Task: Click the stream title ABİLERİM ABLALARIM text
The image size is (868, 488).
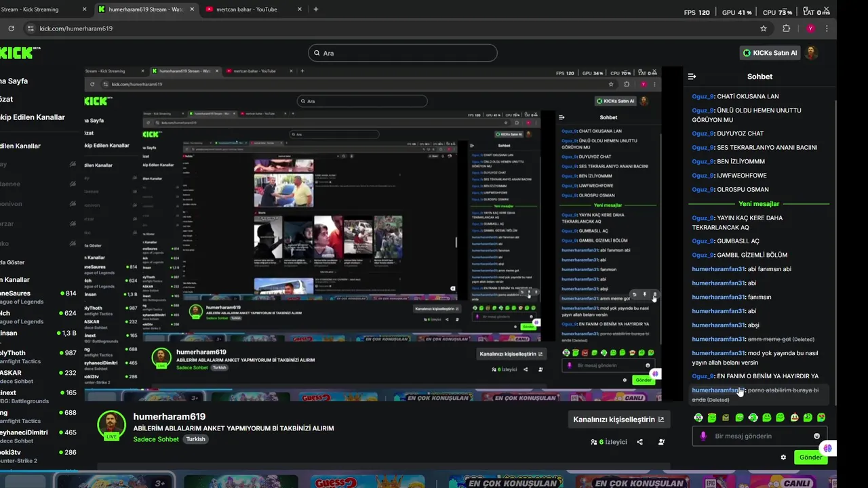Action: coord(233,428)
